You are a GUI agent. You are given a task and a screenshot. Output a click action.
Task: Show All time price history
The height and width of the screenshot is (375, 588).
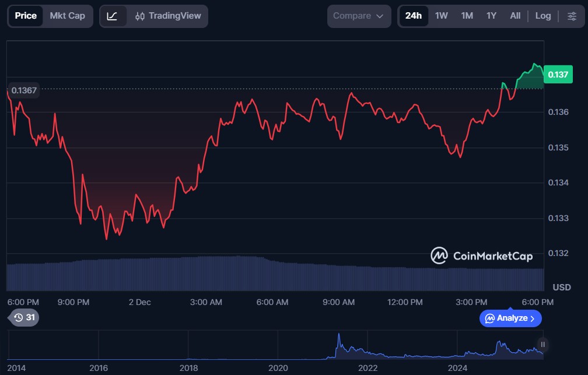515,16
